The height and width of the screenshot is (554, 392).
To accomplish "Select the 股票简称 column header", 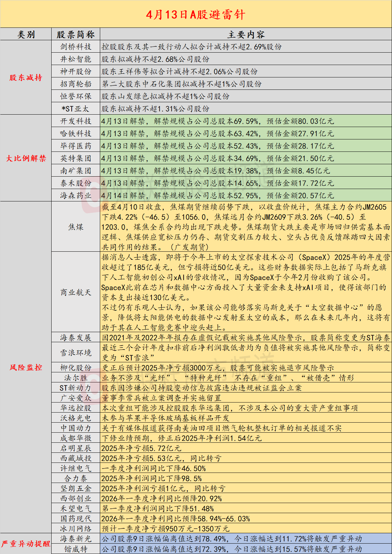I will click(76, 35).
